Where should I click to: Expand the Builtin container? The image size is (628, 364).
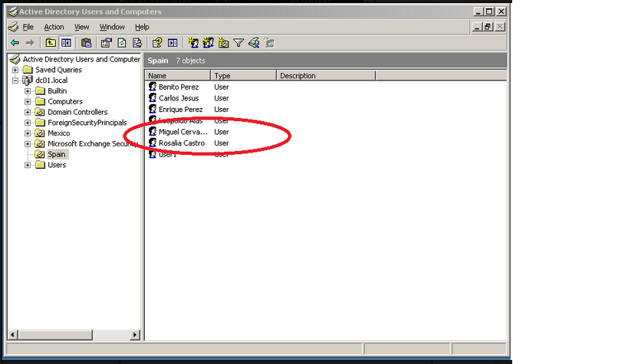28,91
